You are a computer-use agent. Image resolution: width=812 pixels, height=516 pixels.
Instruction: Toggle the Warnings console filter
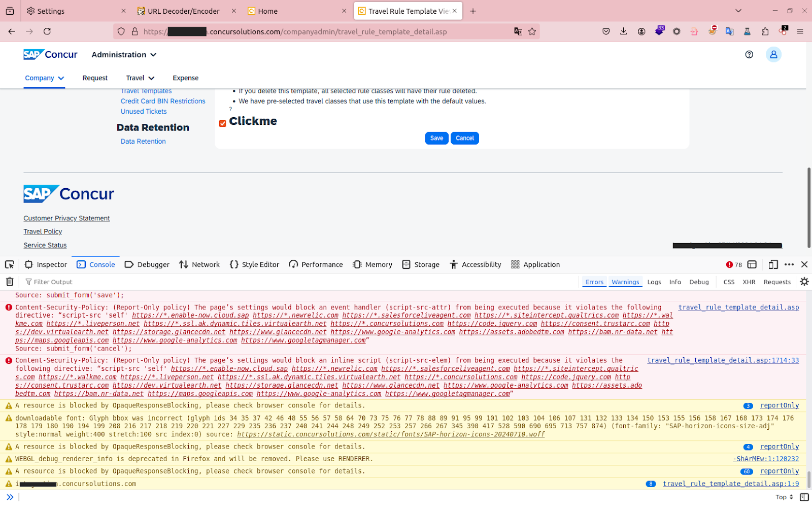pyautogui.click(x=625, y=282)
